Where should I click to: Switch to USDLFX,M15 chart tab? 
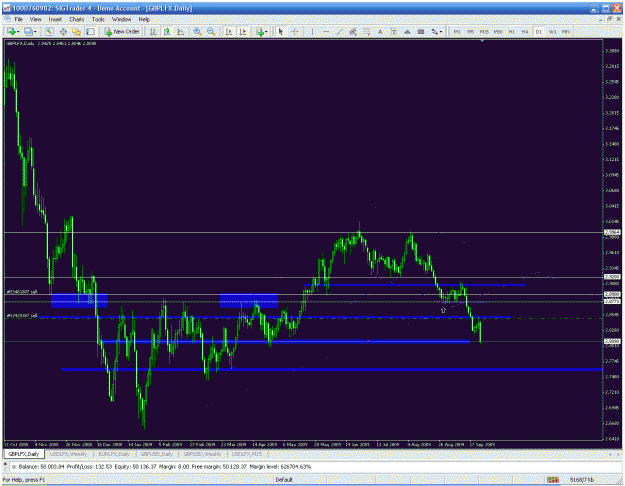pyautogui.click(x=247, y=454)
